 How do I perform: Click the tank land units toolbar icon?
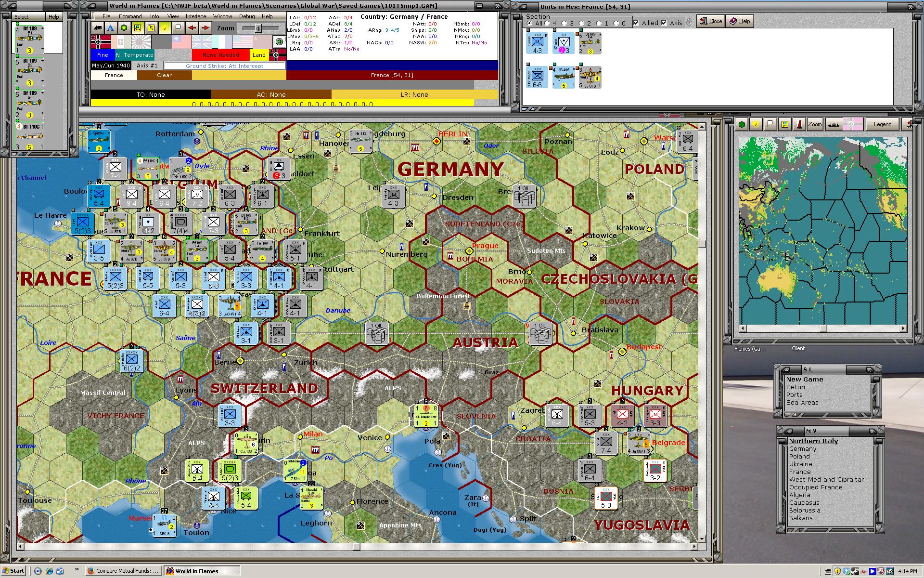click(98, 28)
